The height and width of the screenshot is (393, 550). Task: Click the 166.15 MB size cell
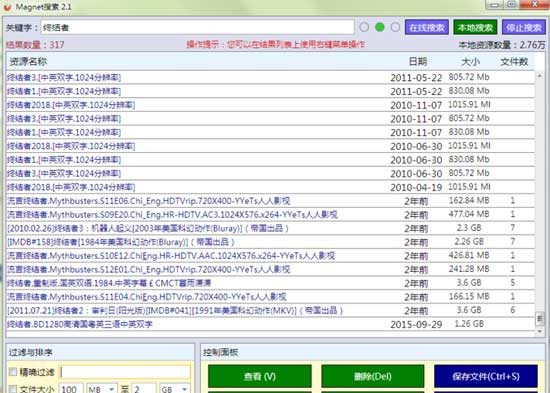point(469,297)
